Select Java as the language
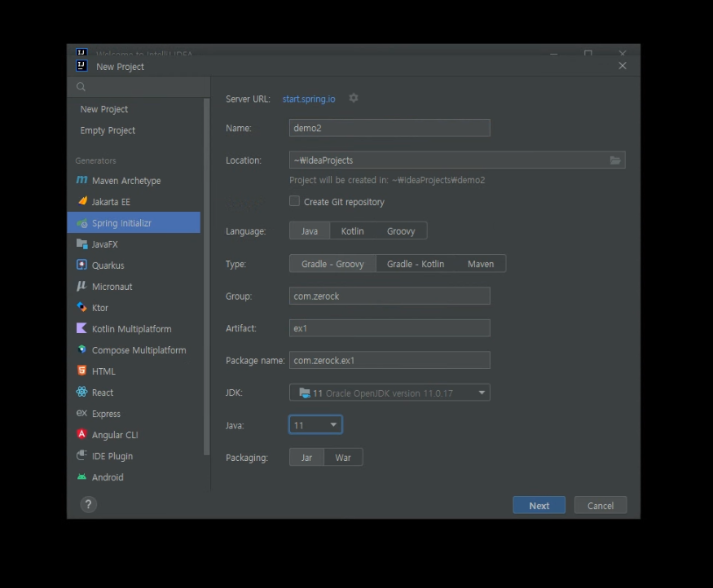713x588 pixels. click(x=309, y=230)
